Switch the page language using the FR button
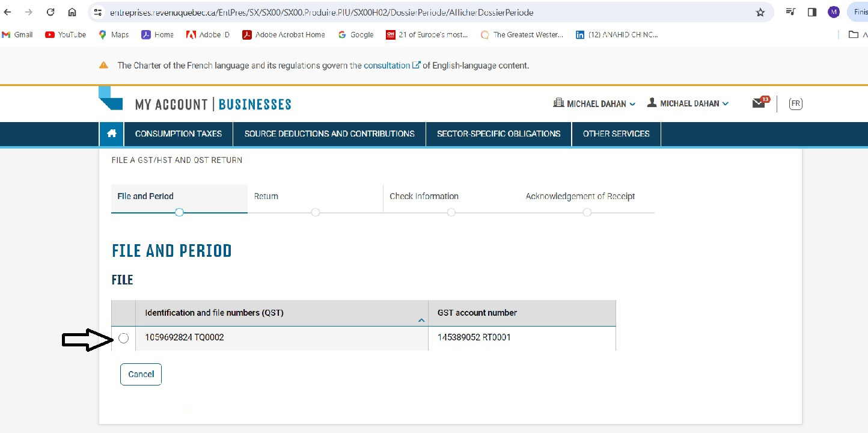This screenshot has height=433, width=868. tap(795, 103)
